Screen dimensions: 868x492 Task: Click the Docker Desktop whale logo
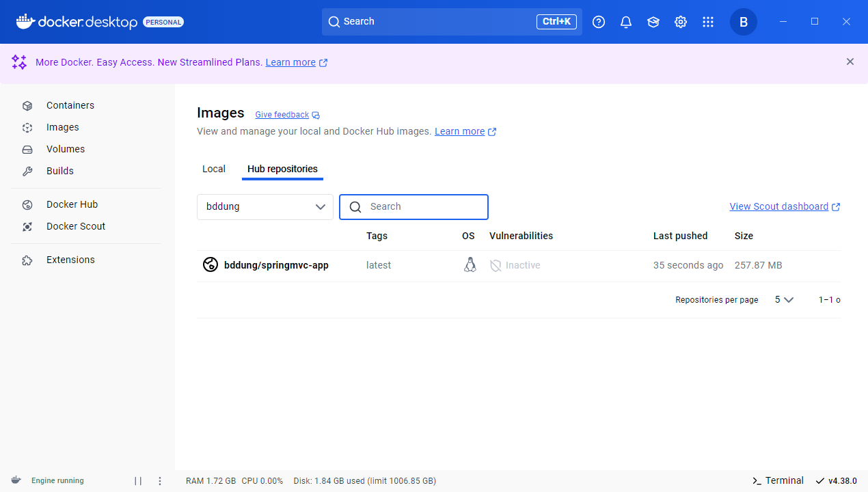25,21
